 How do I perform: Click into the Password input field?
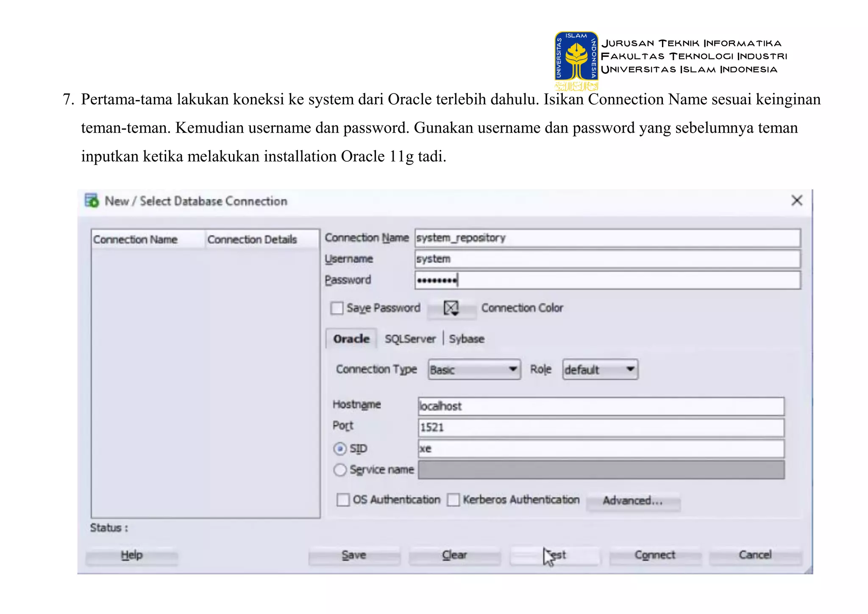(x=608, y=280)
